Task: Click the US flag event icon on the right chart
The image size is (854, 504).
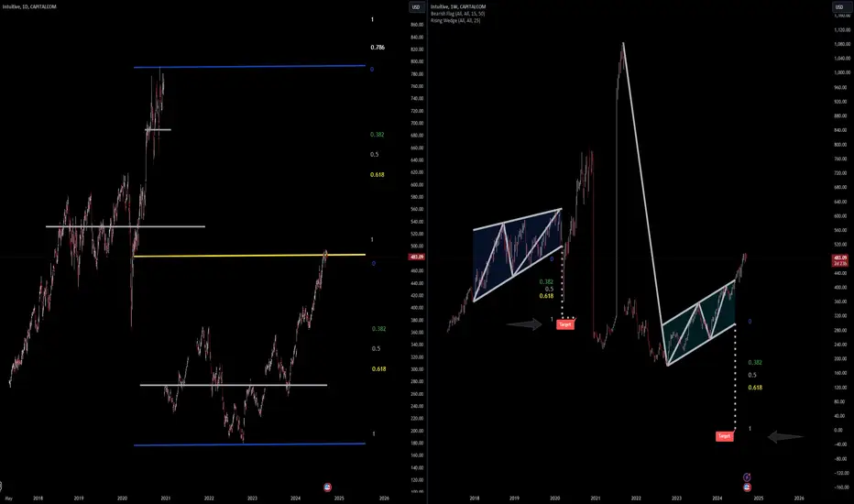Action: point(747,488)
